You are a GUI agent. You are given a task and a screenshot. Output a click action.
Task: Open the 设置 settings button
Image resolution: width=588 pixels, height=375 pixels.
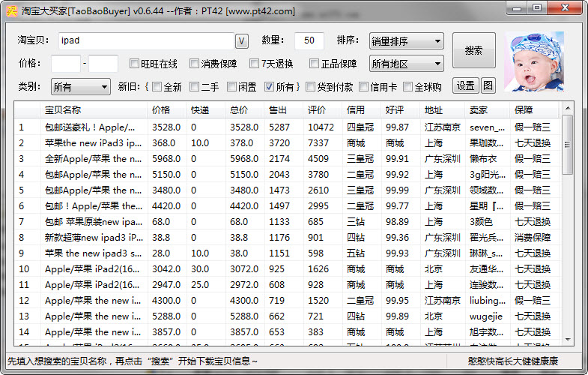click(466, 85)
